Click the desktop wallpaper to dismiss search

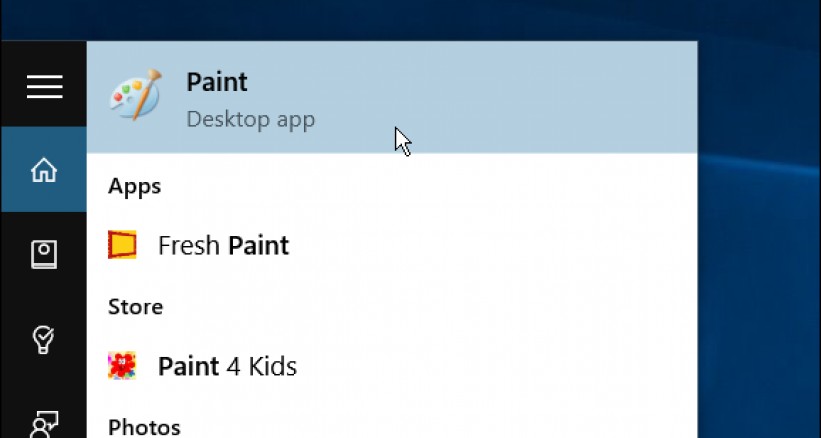click(x=760, y=250)
